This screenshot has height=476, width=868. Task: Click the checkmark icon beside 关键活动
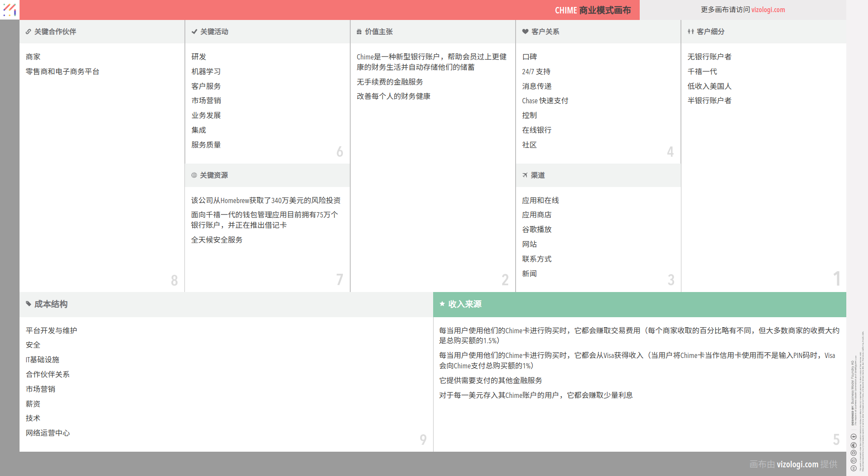coord(194,32)
